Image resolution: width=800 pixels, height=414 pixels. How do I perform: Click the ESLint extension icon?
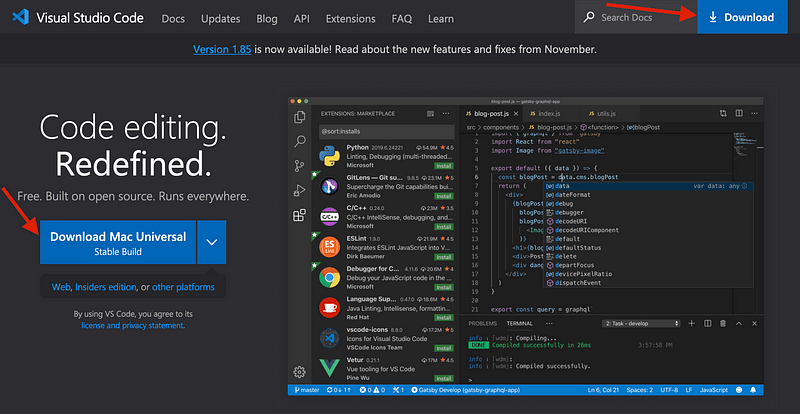(x=330, y=247)
